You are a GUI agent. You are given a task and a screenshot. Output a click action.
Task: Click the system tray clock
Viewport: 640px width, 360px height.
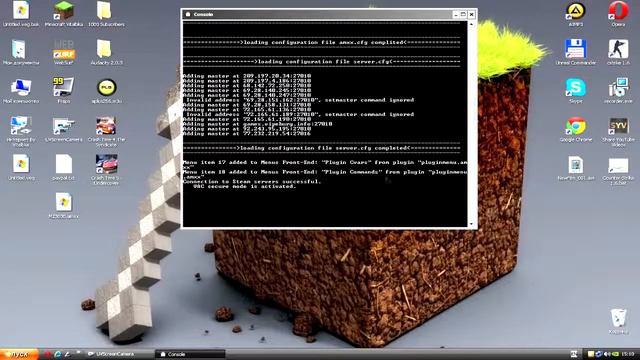point(629,354)
